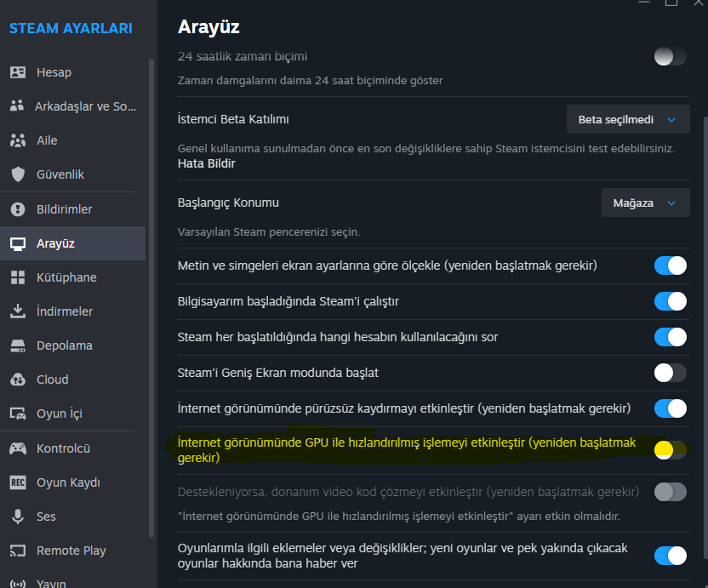Click 'Zaman damgalarını daima 24 saat' description
708x588 pixels.
pos(310,80)
